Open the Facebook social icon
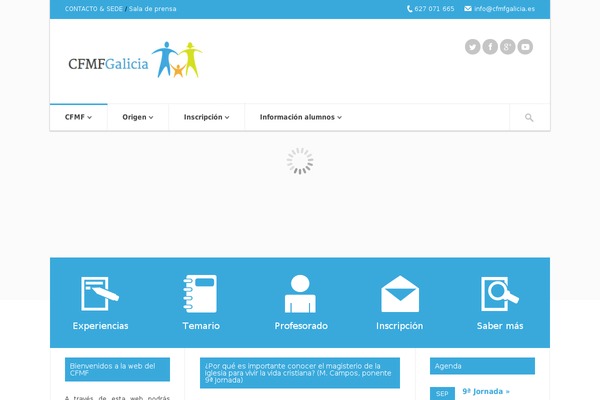 pyautogui.click(x=490, y=47)
